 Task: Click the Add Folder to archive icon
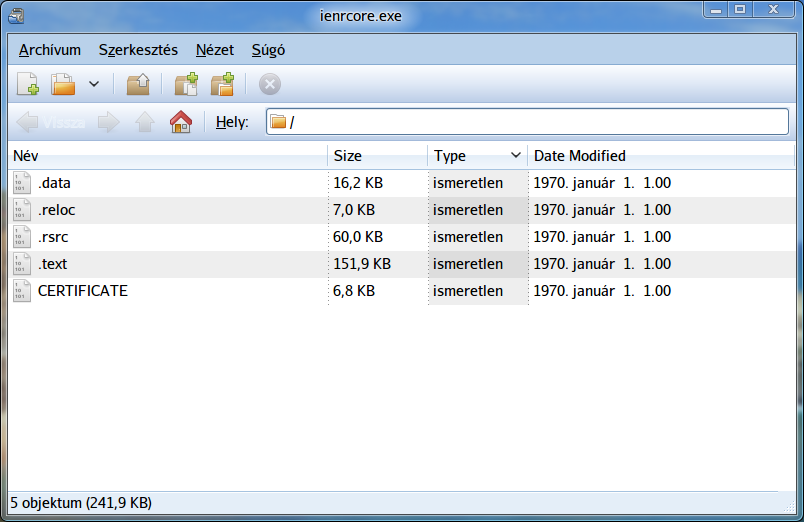[x=223, y=84]
